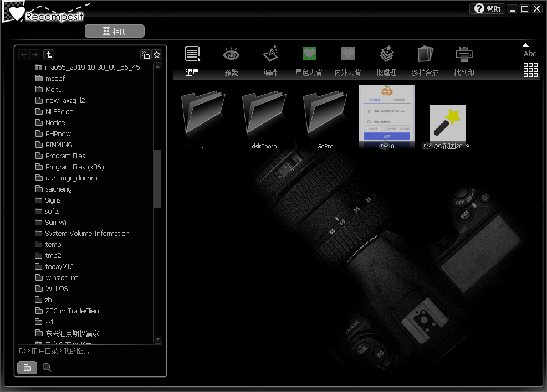Image resolution: width=547 pixels, height=392 pixels.
Task: Open favorites star icon
Action: pyautogui.click(x=157, y=55)
